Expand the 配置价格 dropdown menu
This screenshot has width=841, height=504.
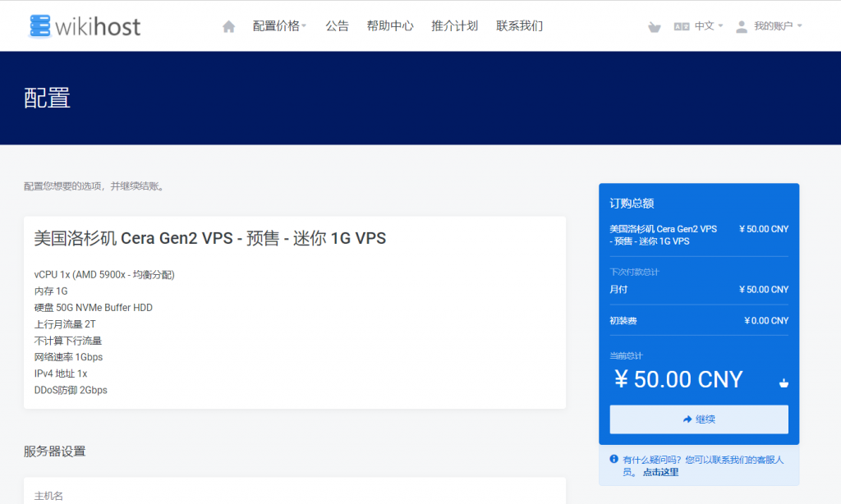pyautogui.click(x=279, y=25)
